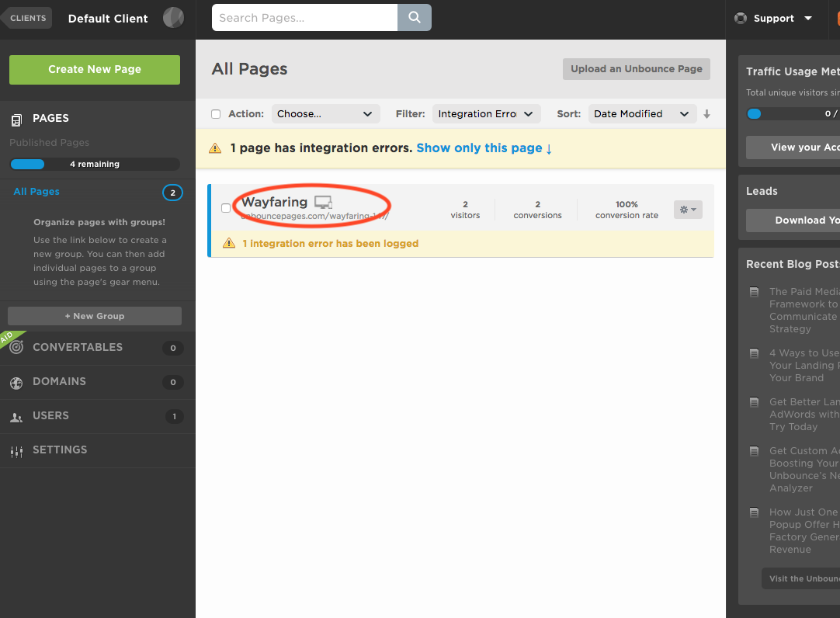Screen dimensions: 840x618
Task: Click the Default Client avatar icon
Action: pos(173,18)
